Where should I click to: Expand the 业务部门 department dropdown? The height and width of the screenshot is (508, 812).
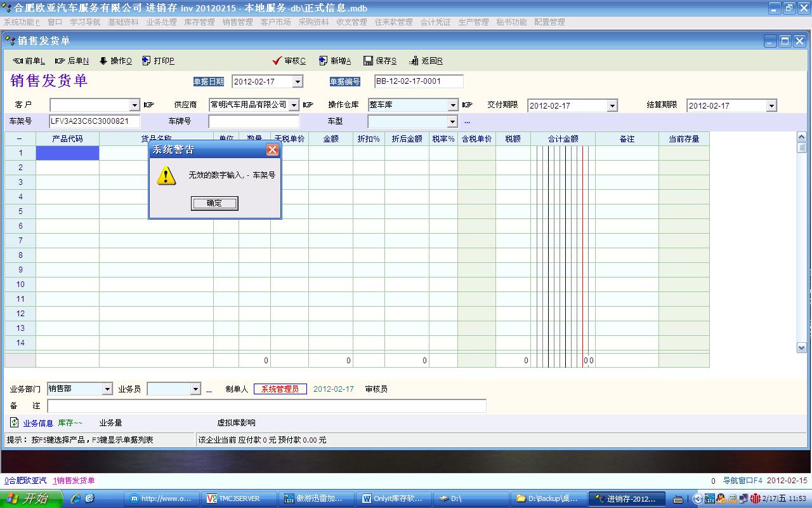(107, 389)
